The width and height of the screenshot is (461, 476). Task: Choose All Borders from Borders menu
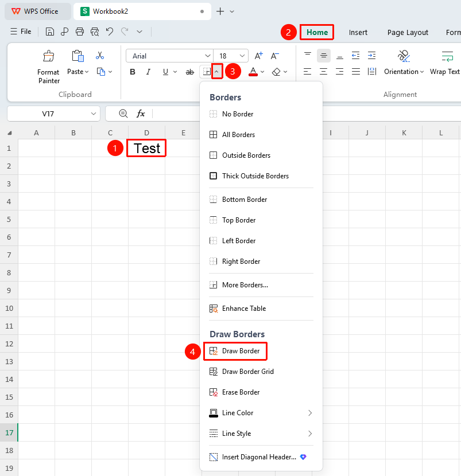[x=261, y=134]
